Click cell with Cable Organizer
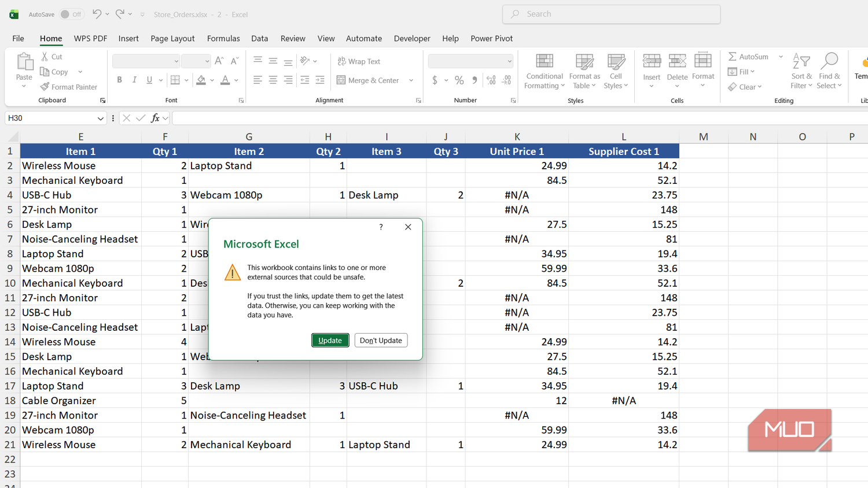 81,401
